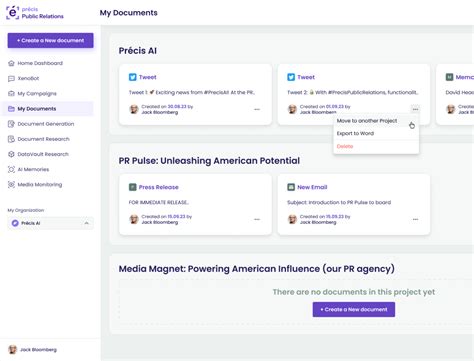
Task: Open the options menu on Press Release card
Action: [257, 219]
